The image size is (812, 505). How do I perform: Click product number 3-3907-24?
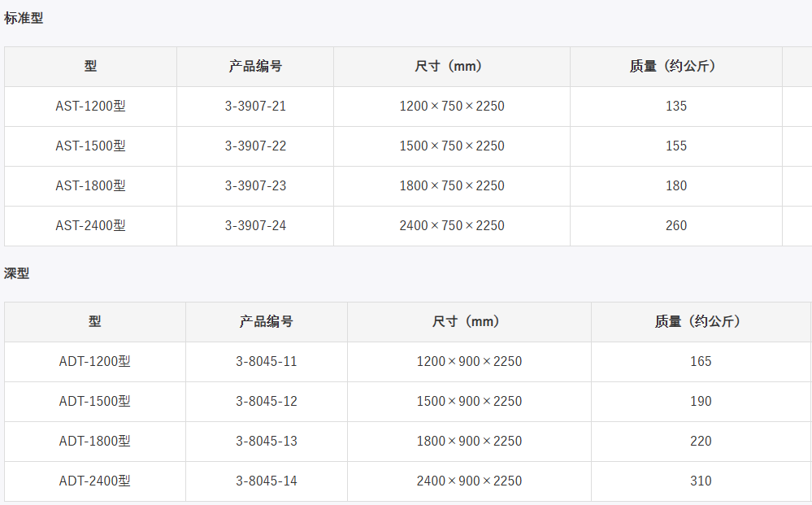(255, 226)
